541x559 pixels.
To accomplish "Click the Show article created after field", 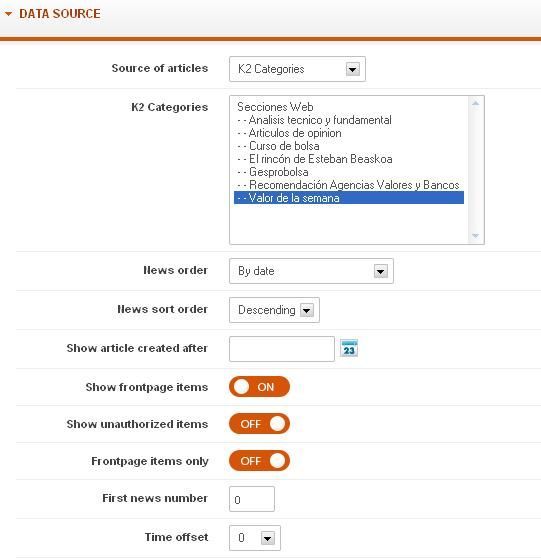I will 282,349.
